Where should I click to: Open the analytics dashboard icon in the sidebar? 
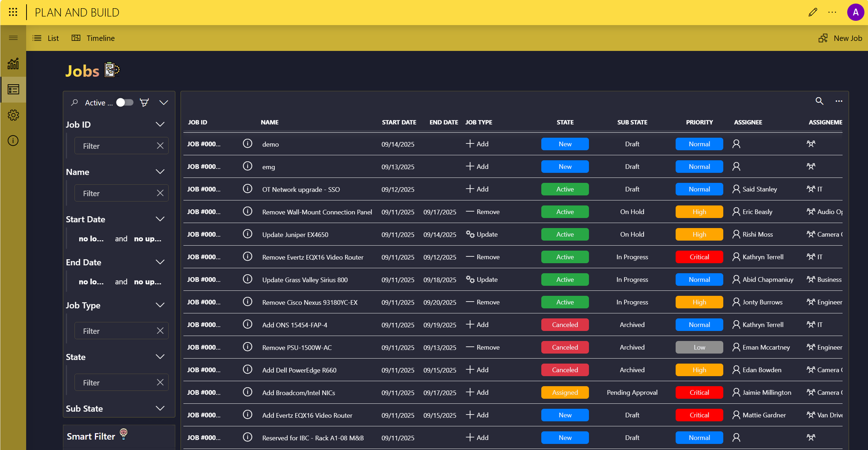[x=13, y=64]
